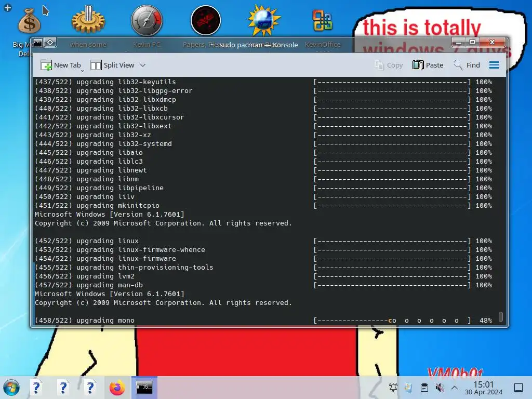Click the third question-mark taskbar icon

pyautogui.click(x=90, y=388)
